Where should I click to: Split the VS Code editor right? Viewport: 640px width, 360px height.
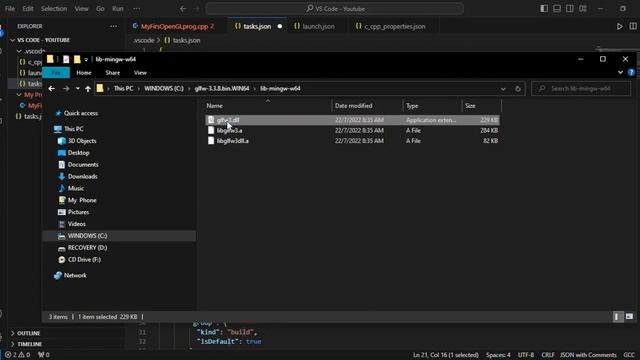pyautogui.click(x=633, y=26)
